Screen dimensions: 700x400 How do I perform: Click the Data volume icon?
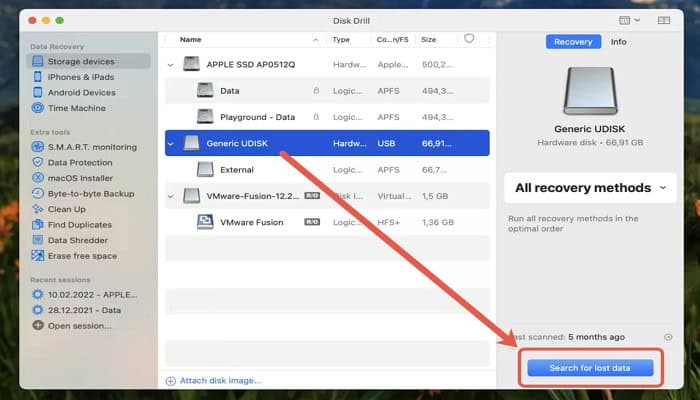coord(205,91)
